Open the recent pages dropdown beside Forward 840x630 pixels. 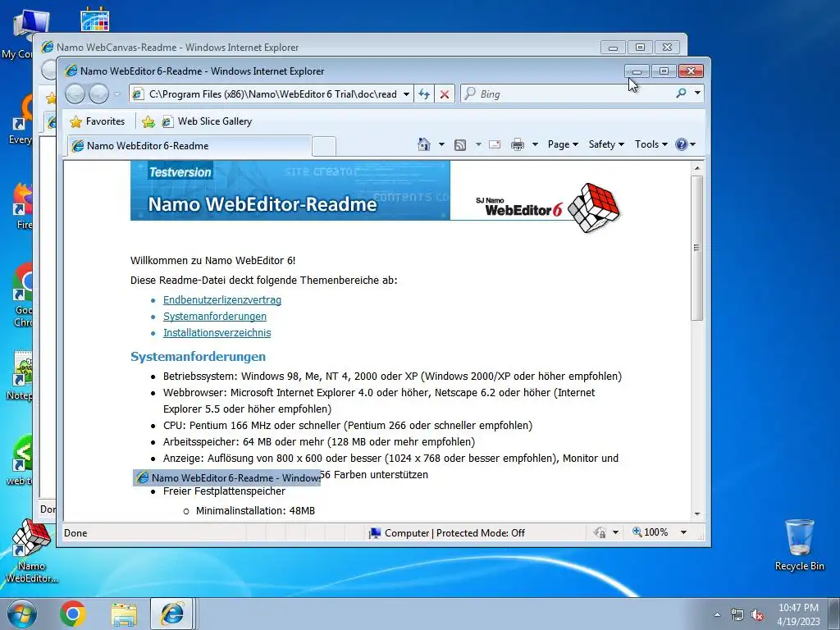116,94
